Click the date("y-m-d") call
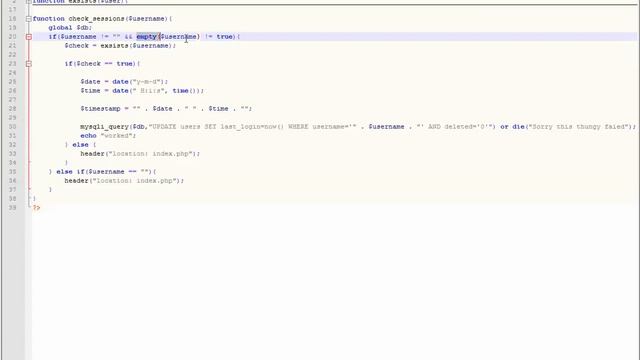640x360 pixels. pyautogui.click(x=138, y=82)
